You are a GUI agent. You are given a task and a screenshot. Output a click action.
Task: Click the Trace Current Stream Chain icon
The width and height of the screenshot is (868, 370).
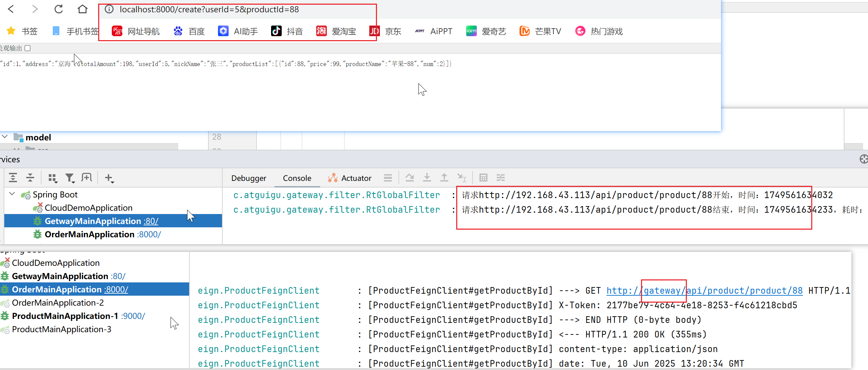tap(501, 178)
